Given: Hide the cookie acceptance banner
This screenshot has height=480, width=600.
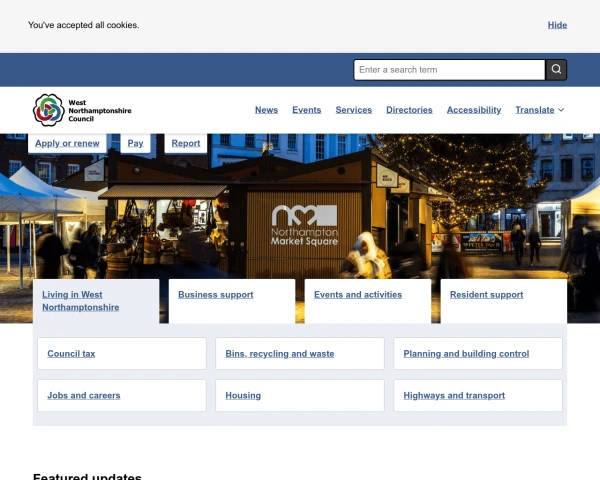Looking at the screenshot, I should pyautogui.click(x=557, y=25).
